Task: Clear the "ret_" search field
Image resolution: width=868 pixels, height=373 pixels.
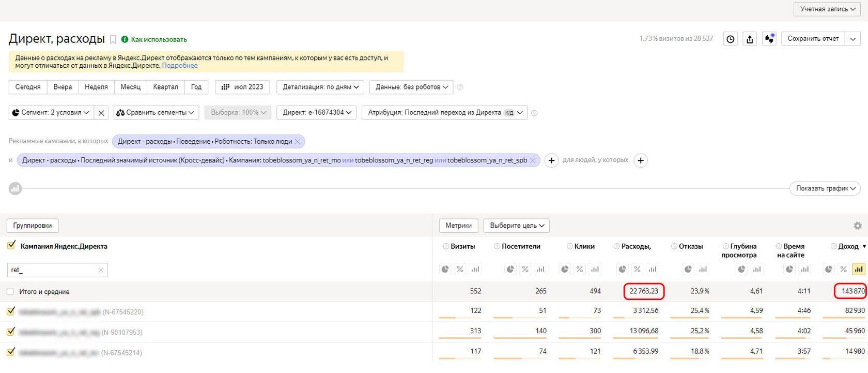Action: 101,270
